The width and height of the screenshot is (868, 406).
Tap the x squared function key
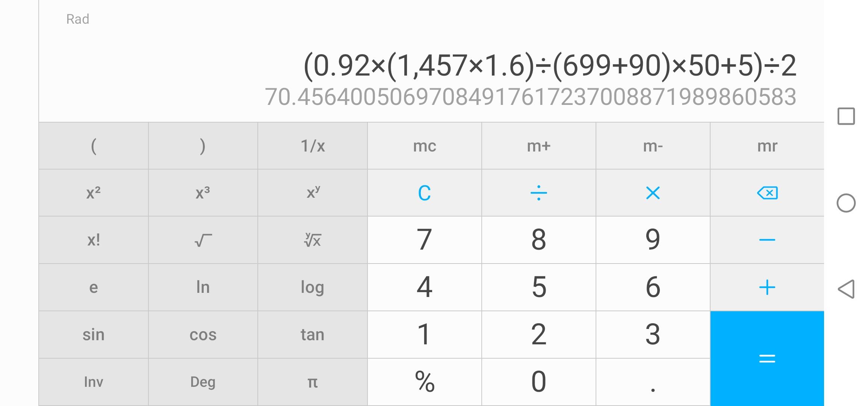[93, 193]
